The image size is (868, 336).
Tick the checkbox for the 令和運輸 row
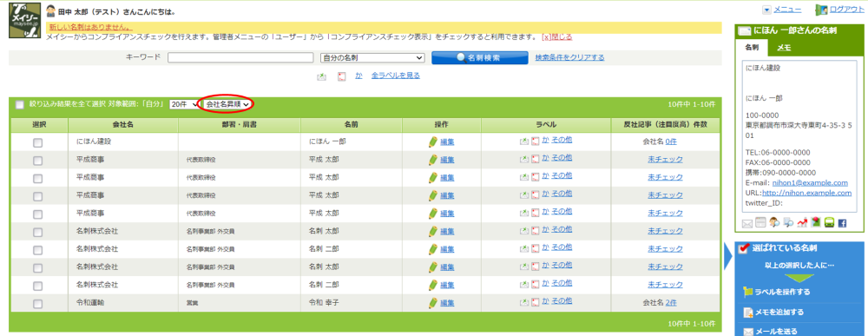click(37, 304)
